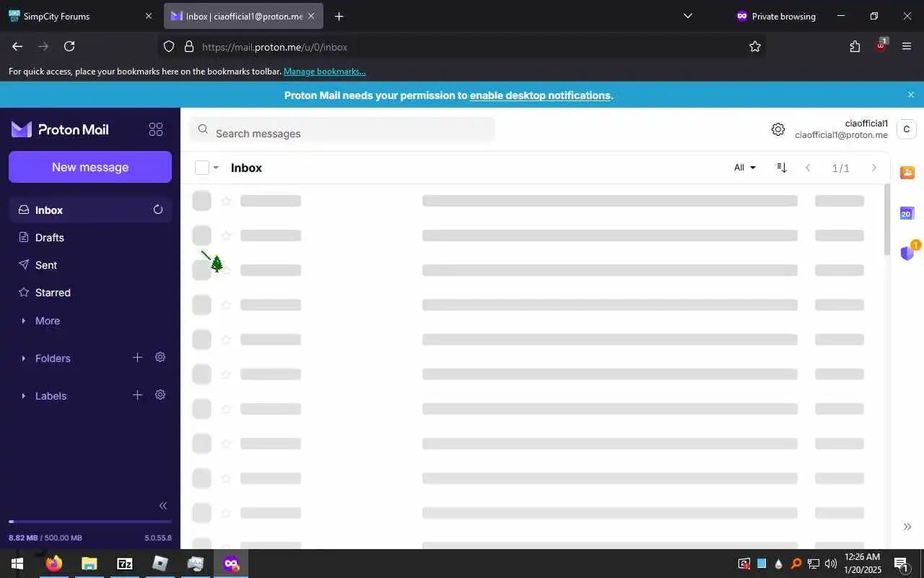Switch to SimpCity Forums tab

click(81, 16)
